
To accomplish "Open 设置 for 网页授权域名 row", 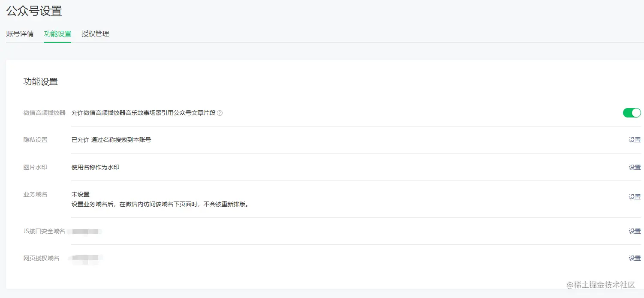I will click(x=635, y=258).
